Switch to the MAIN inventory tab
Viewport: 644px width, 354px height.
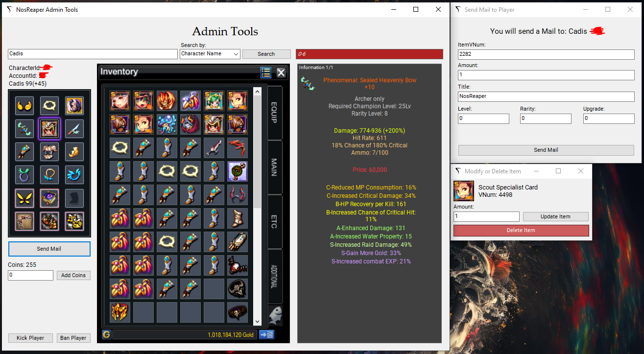tap(275, 167)
